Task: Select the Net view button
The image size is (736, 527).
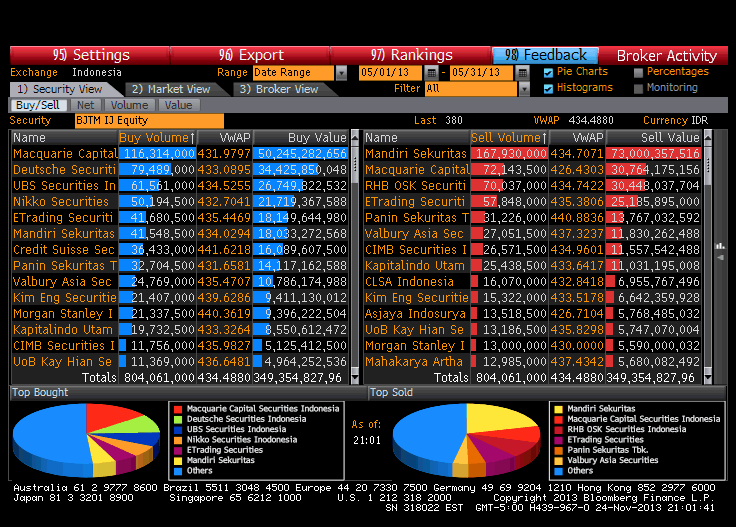Action: tap(86, 105)
